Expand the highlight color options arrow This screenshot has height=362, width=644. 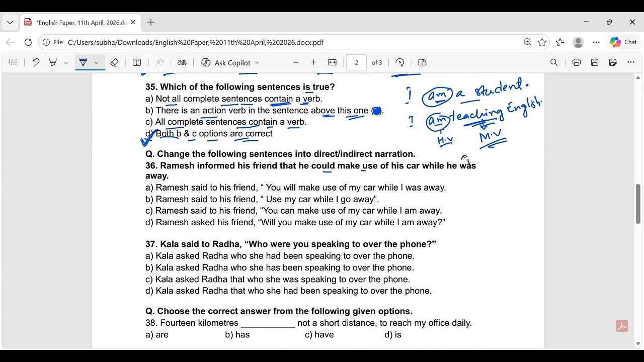(66, 63)
